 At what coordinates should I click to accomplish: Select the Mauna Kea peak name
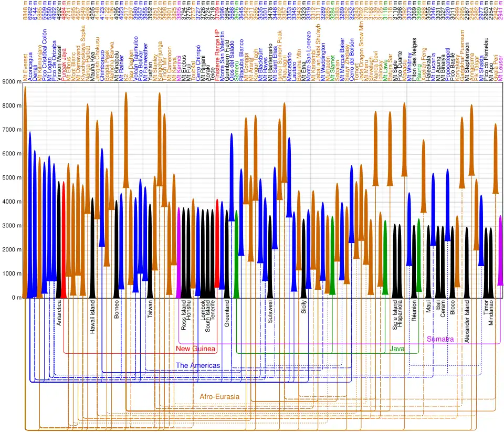(92, 66)
